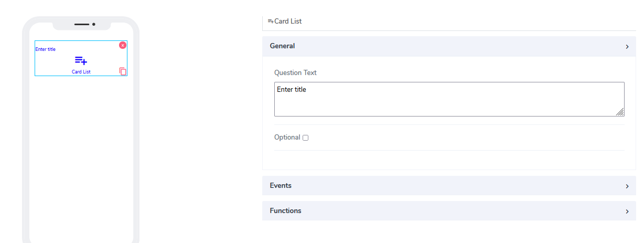The height and width of the screenshot is (243, 644).
Task: Expand the Functions section chevron
Action: pyautogui.click(x=627, y=212)
